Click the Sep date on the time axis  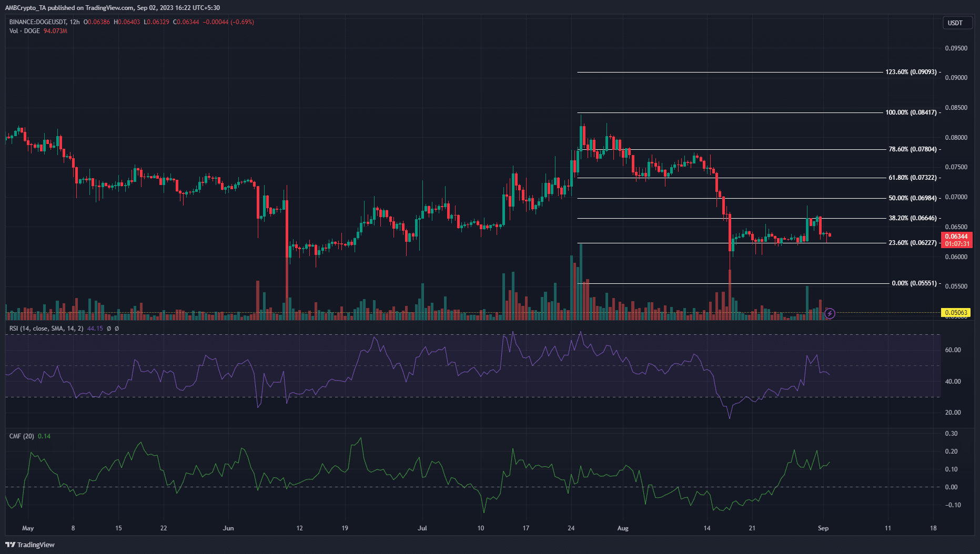click(824, 528)
